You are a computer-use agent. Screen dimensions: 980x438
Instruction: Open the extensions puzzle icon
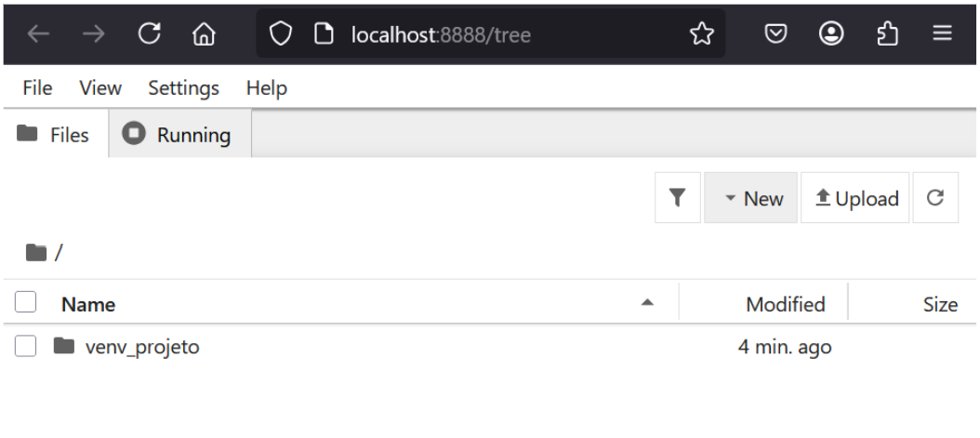pyautogui.click(x=887, y=33)
